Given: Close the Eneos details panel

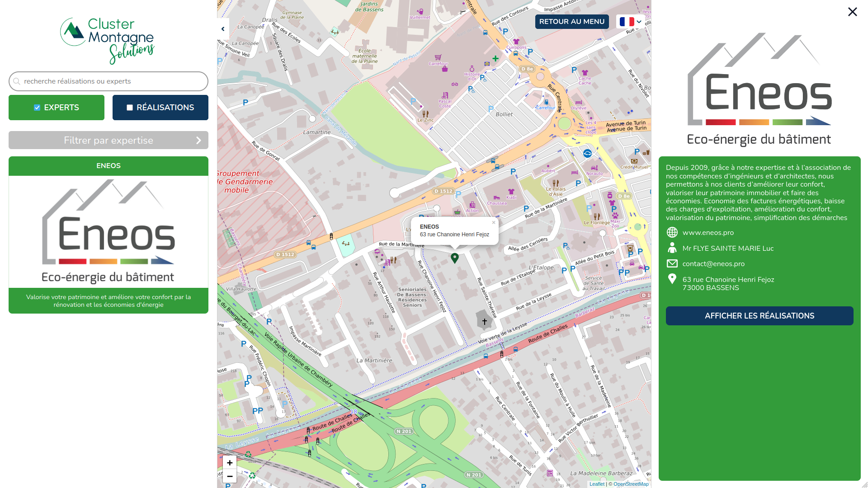Looking at the screenshot, I should 852,12.
